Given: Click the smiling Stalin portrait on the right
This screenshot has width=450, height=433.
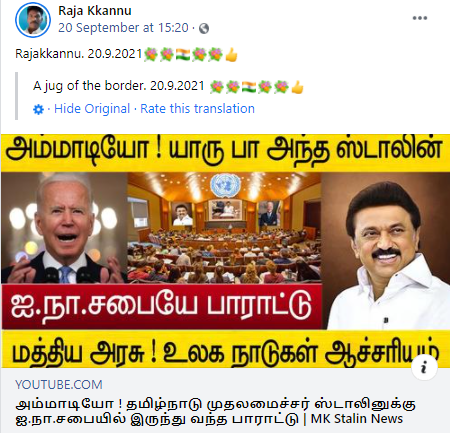Looking at the screenshot, I should tap(386, 251).
